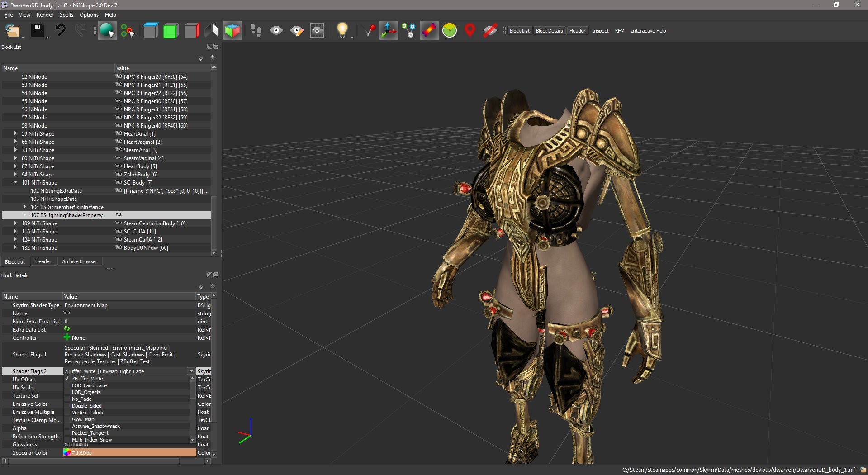Click the red map marker icon

[x=470, y=31]
